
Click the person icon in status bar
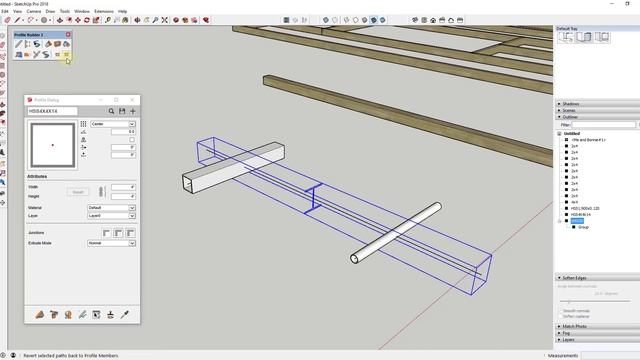coord(13,356)
